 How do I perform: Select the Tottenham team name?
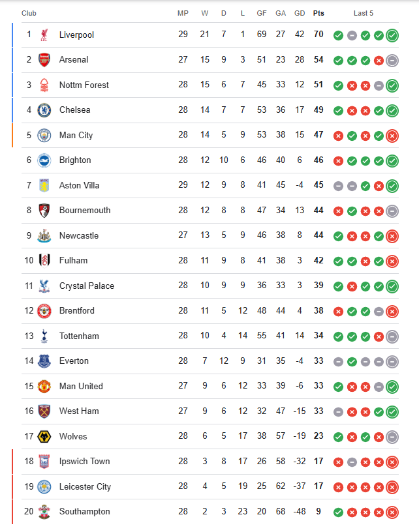tap(79, 336)
